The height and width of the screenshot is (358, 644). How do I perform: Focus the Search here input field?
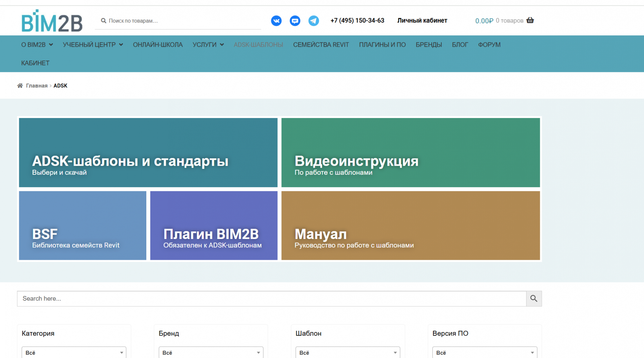[271, 299]
